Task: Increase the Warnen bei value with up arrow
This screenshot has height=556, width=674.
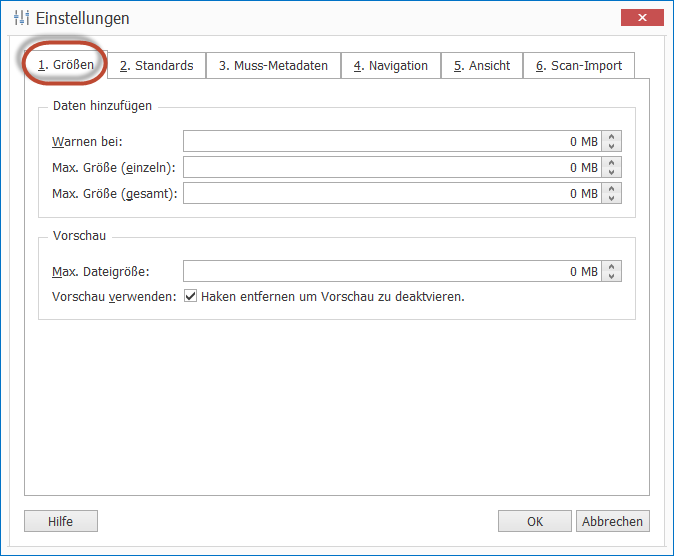Action: (613, 137)
